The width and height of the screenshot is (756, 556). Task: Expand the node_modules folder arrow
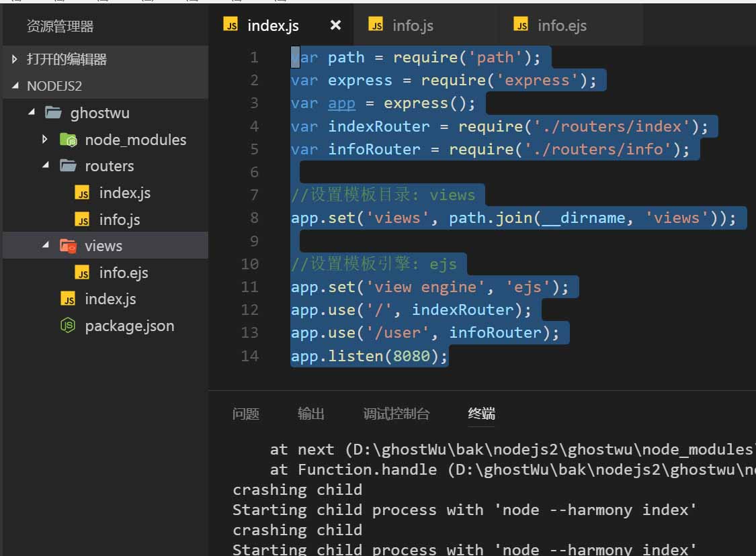(44, 140)
